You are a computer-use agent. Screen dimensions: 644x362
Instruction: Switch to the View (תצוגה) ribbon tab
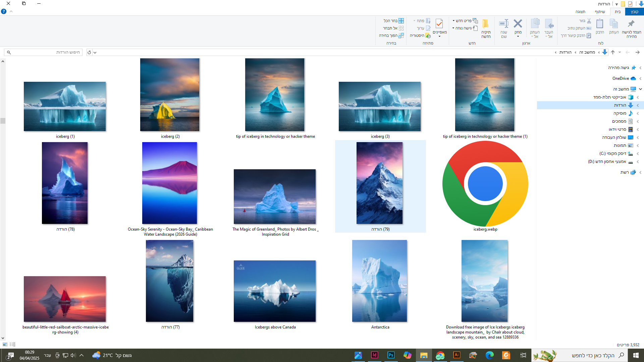coord(580,12)
